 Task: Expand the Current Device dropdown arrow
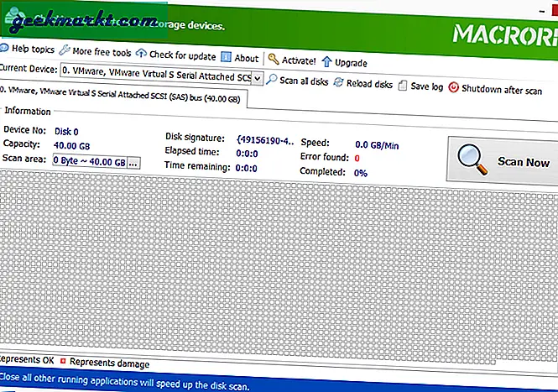tap(258, 78)
